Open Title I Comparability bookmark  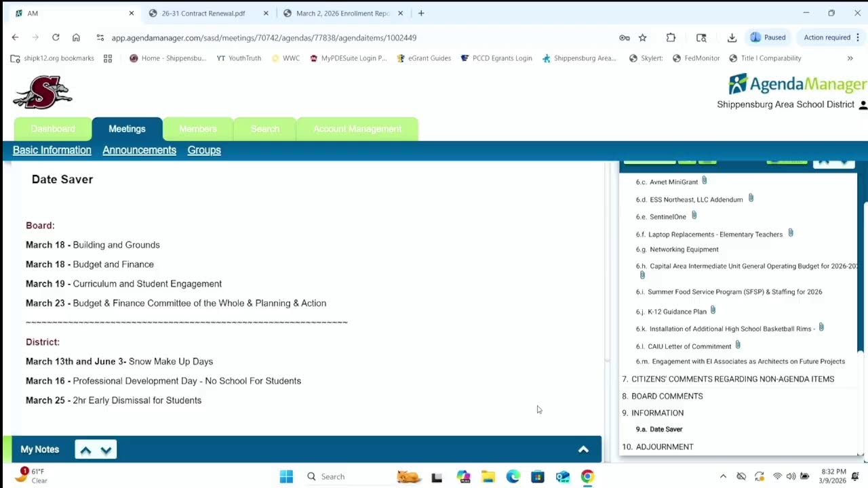pos(765,58)
